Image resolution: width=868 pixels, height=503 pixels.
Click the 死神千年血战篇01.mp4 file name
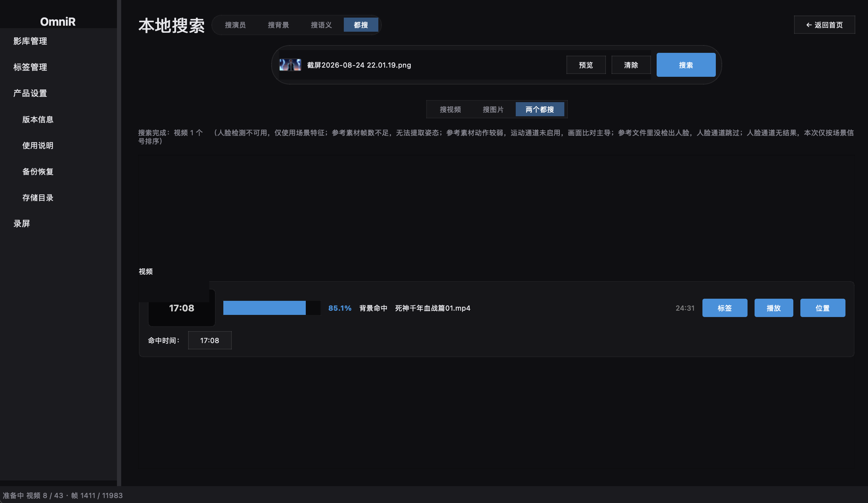(433, 308)
